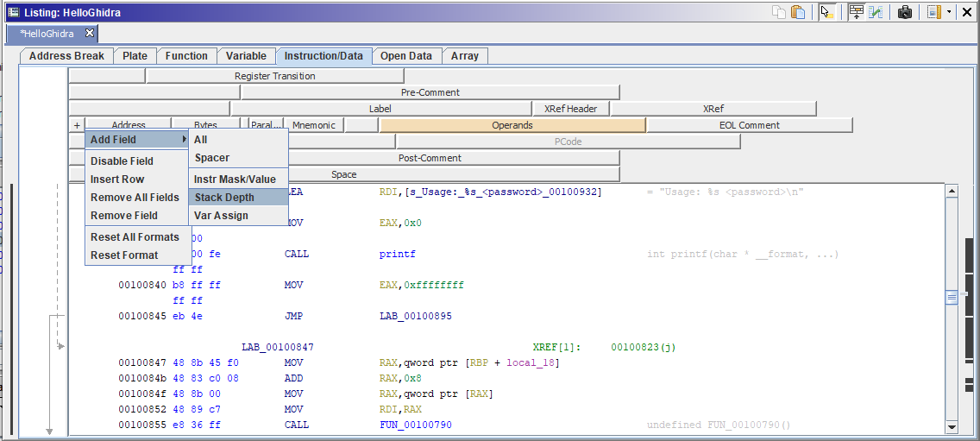Click the Label field header

coord(380,108)
